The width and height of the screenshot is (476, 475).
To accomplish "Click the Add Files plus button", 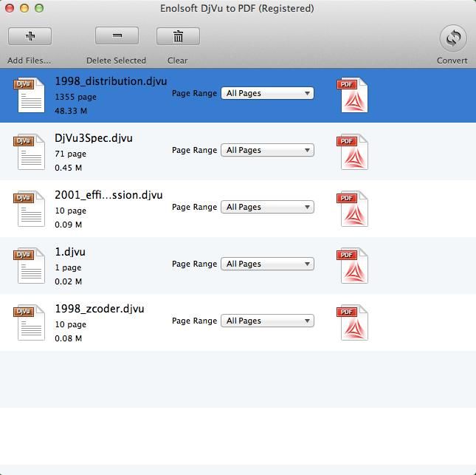I will 30,35.
